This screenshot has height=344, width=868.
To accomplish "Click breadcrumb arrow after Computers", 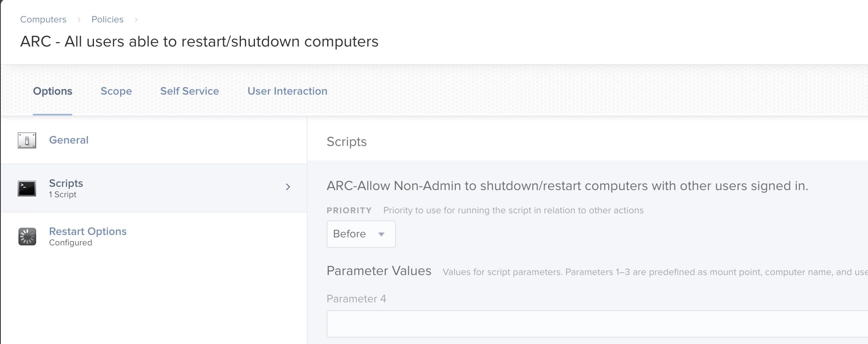I will (x=79, y=20).
